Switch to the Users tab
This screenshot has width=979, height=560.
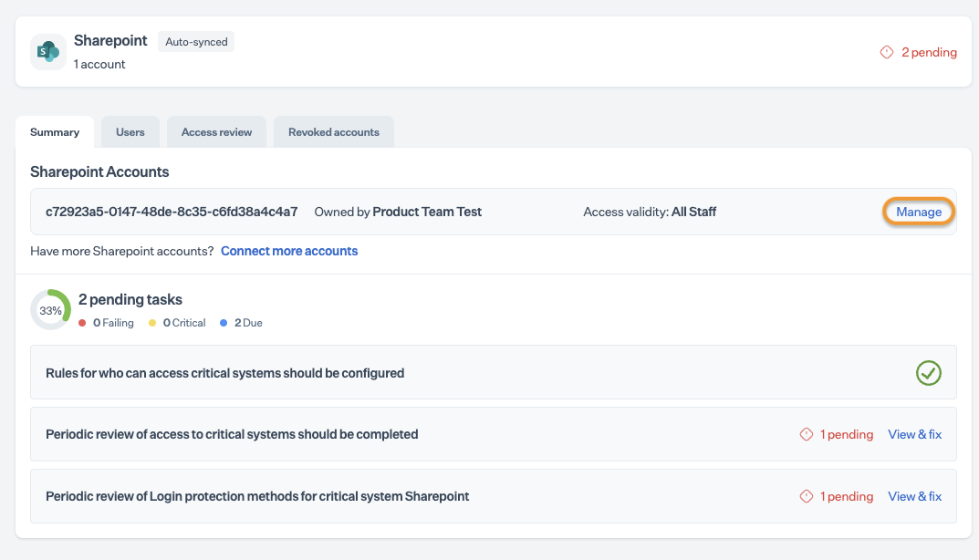[130, 132]
